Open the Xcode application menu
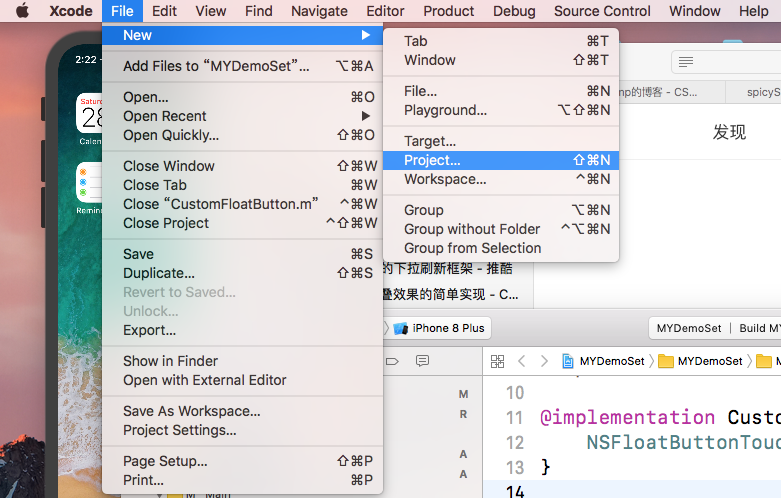Image resolution: width=781 pixels, height=498 pixels. pyautogui.click(x=71, y=10)
